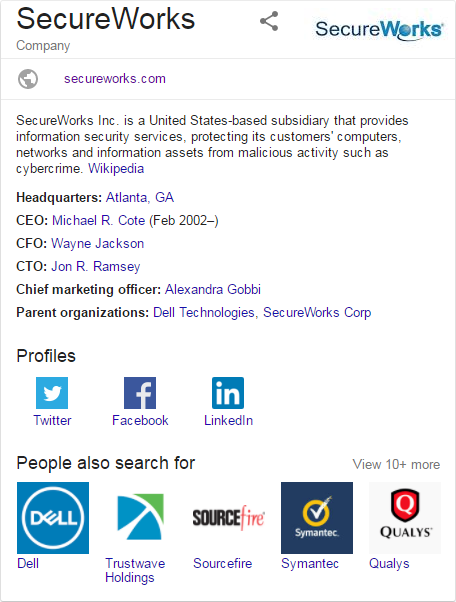This screenshot has width=456, height=602.
Task: Open the Facebook profile icon
Action: tap(140, 393)
